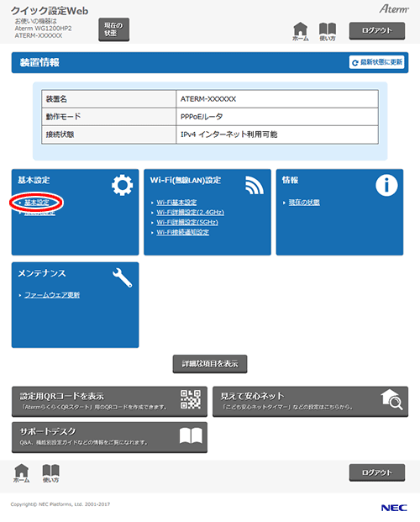The width and height of the screenshot is (420, 522).
Task: Refresh using 最新状態に更新 button
Action: tap(376, 62)
